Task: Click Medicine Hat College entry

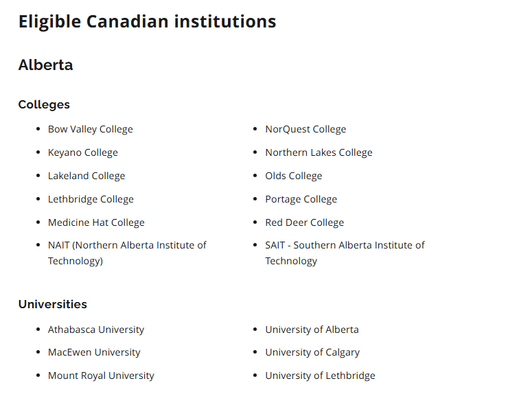Action: click(96, 223)
